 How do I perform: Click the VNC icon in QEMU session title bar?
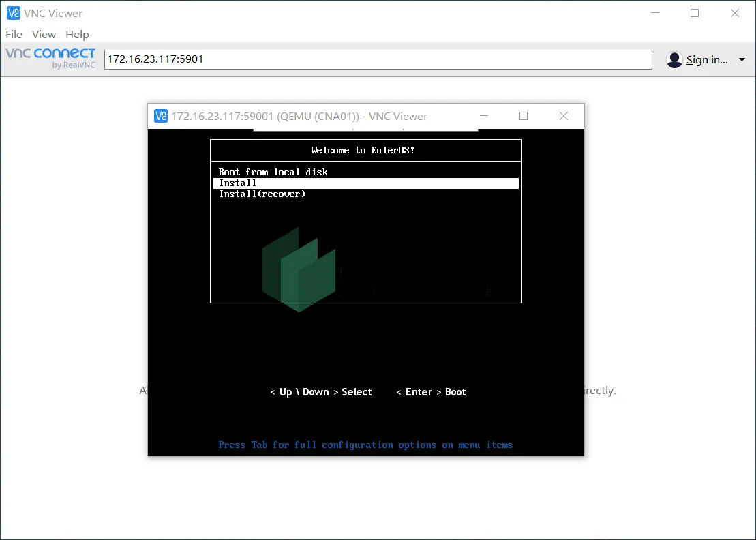pos(161,116)
